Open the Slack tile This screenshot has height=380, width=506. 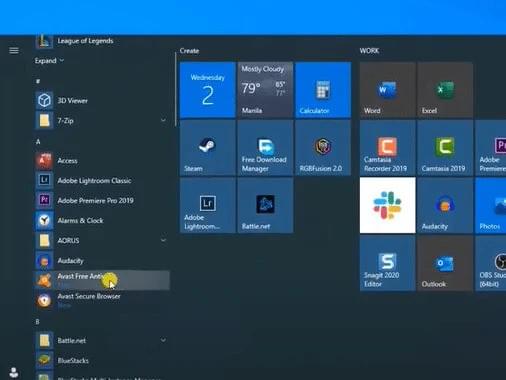[388, 205]
